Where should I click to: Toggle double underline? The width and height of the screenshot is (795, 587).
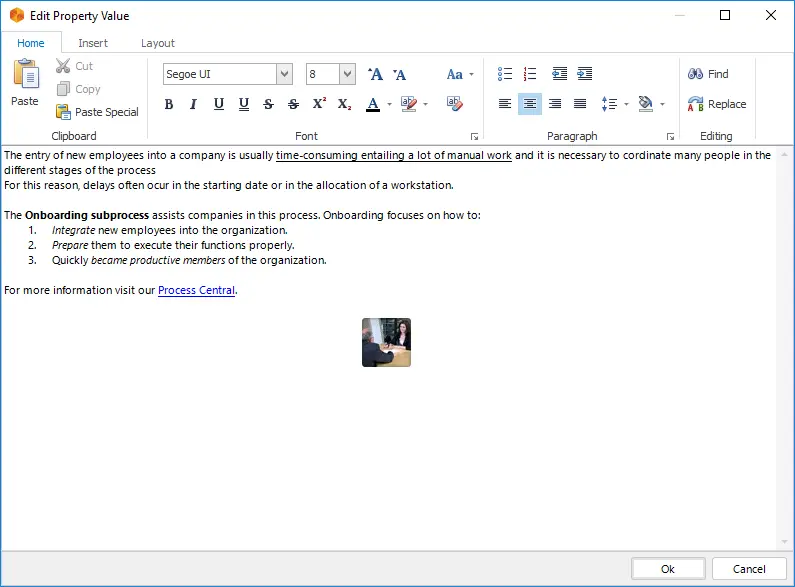point(244,104)
